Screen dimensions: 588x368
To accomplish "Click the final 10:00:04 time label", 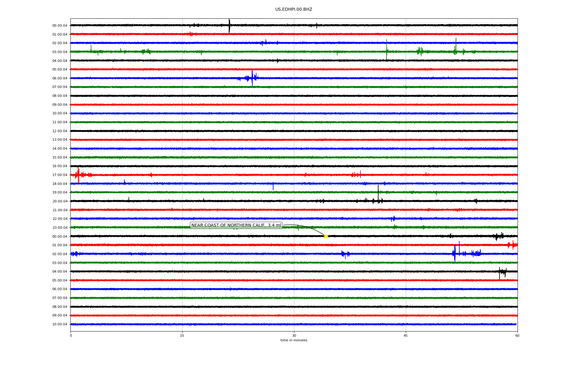I will tap(60, 324).
